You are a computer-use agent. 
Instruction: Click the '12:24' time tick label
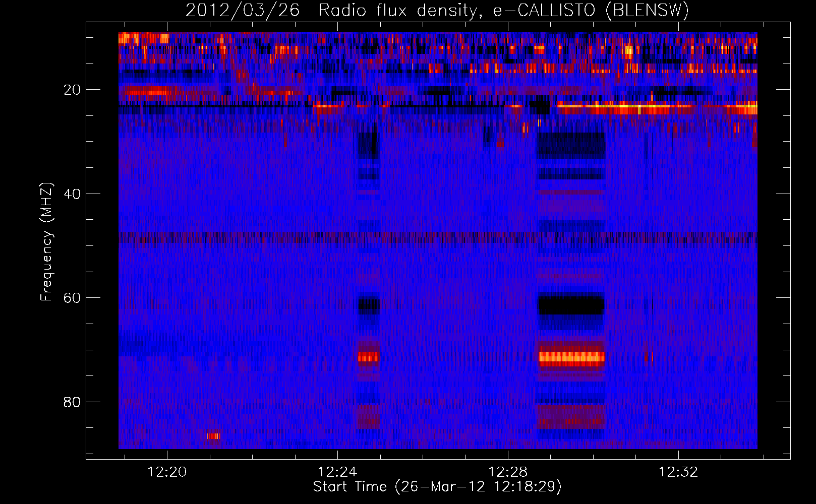[337, 472]
